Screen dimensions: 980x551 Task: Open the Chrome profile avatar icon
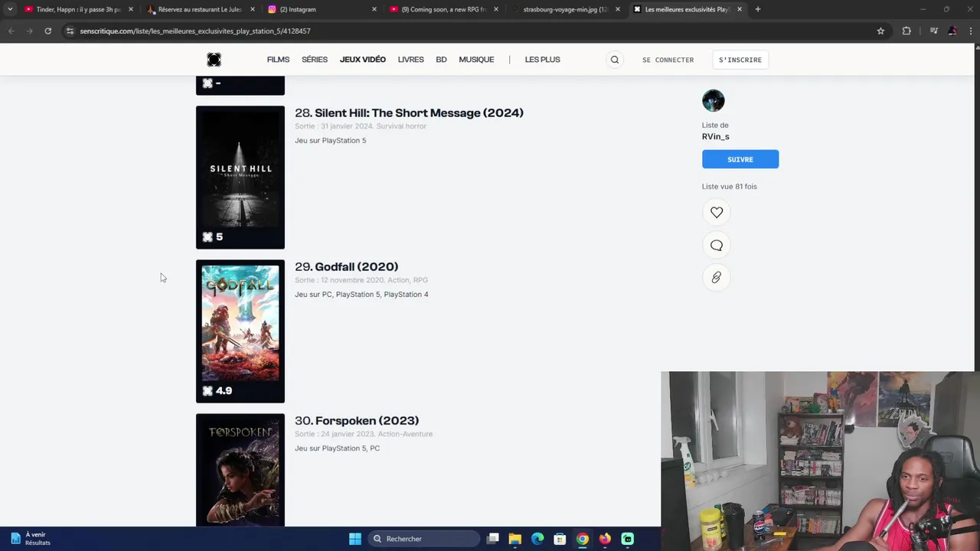tap(952, 31)
